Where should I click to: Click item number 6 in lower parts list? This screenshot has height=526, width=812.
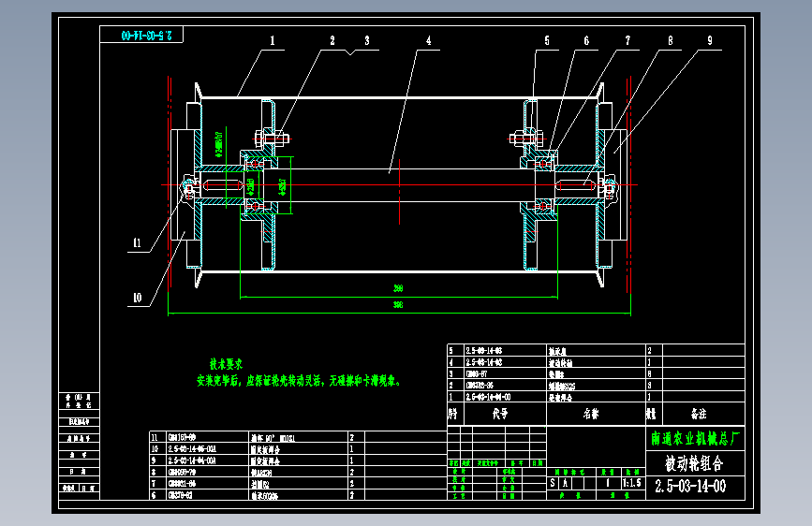click(x=154, y=495)
